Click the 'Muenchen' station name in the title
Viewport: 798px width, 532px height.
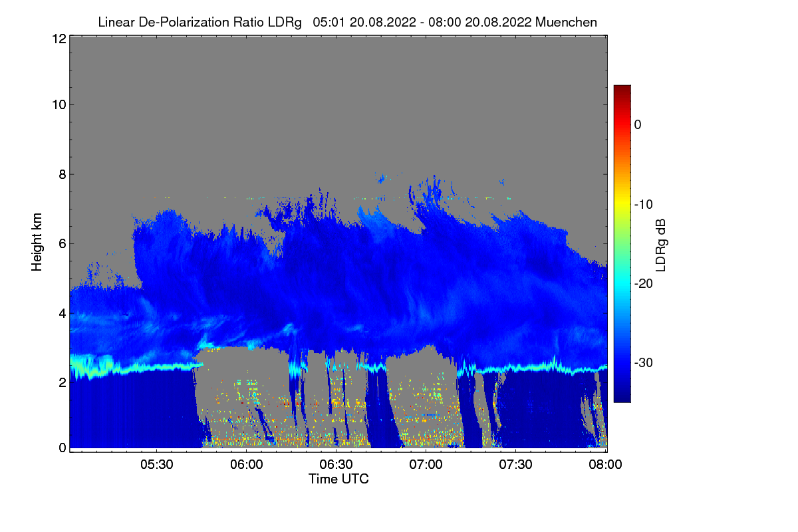[566, 22]
